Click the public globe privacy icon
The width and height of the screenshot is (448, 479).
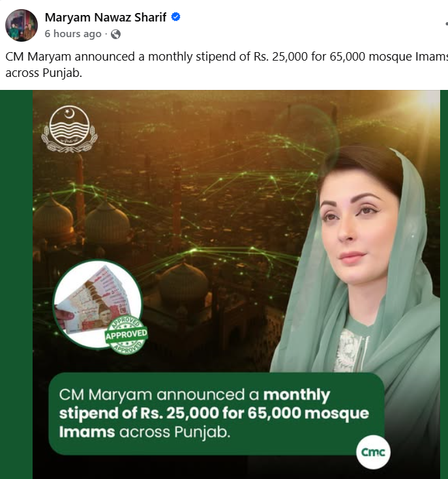click(x=115, y=34)
